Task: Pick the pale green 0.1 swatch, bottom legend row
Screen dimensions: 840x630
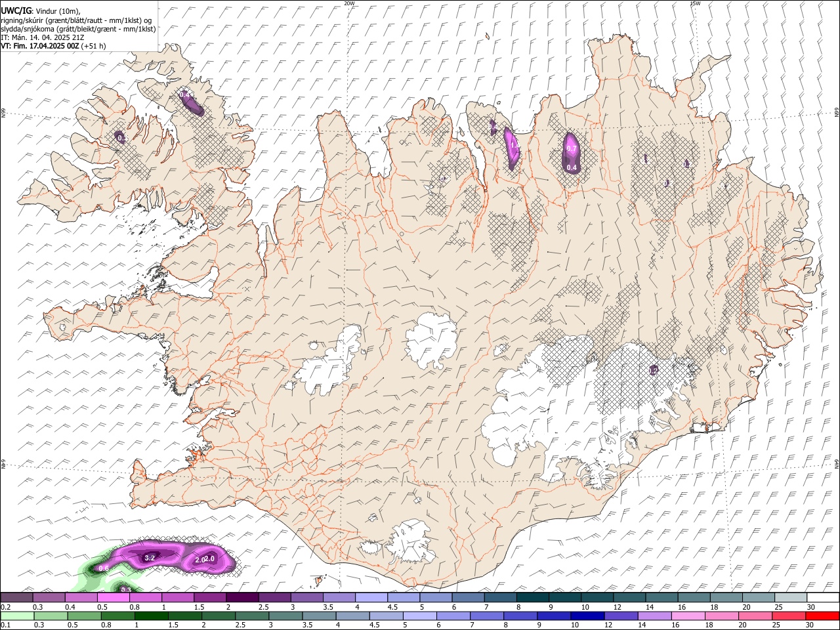Action: coord(17,616)
